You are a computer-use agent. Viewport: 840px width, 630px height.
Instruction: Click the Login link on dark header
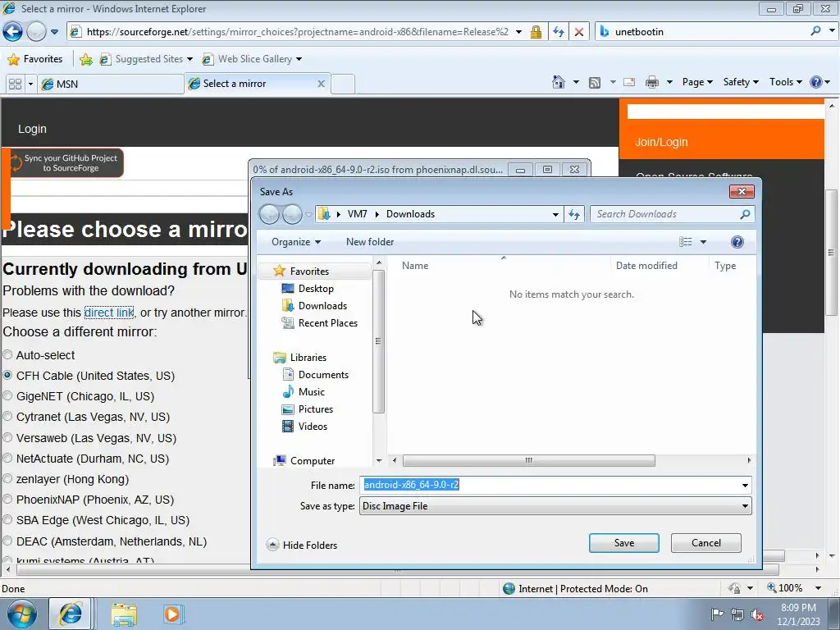32,129
